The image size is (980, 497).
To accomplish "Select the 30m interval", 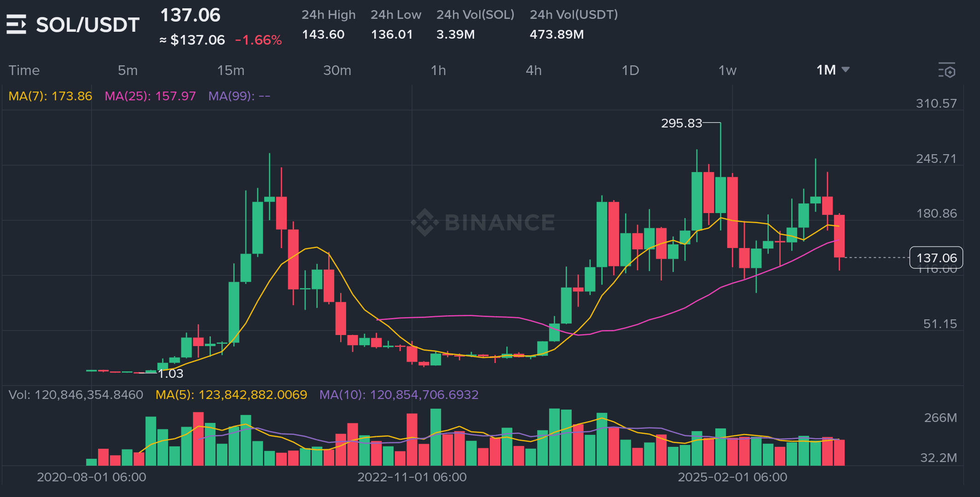I will tap(337, 70).
